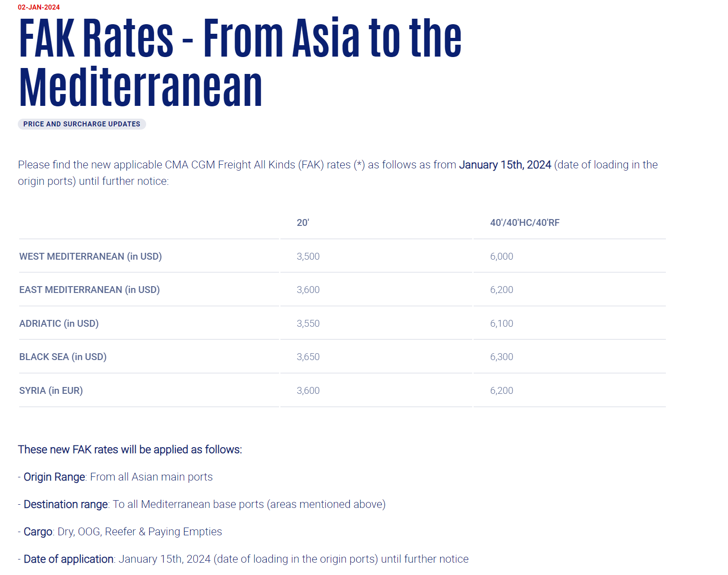Select the West Mediterranean row label
Viewport: 728px width, 575px height.
click(x=90, y=256)
